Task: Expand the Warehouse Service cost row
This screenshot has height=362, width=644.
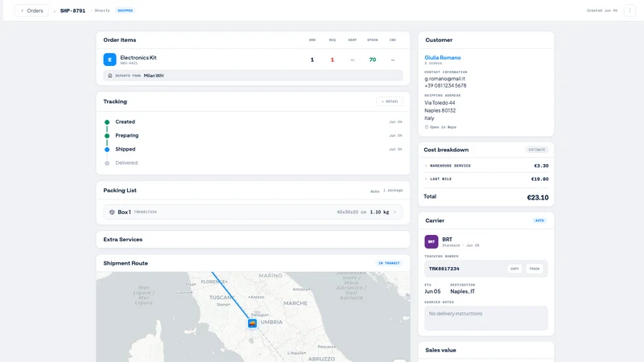Action: point(486,166)
